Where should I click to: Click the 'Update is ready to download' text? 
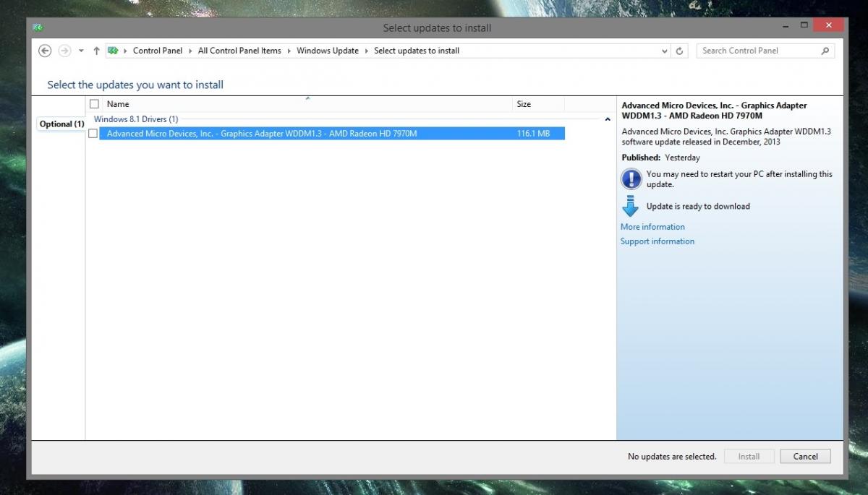pos(698,206)
